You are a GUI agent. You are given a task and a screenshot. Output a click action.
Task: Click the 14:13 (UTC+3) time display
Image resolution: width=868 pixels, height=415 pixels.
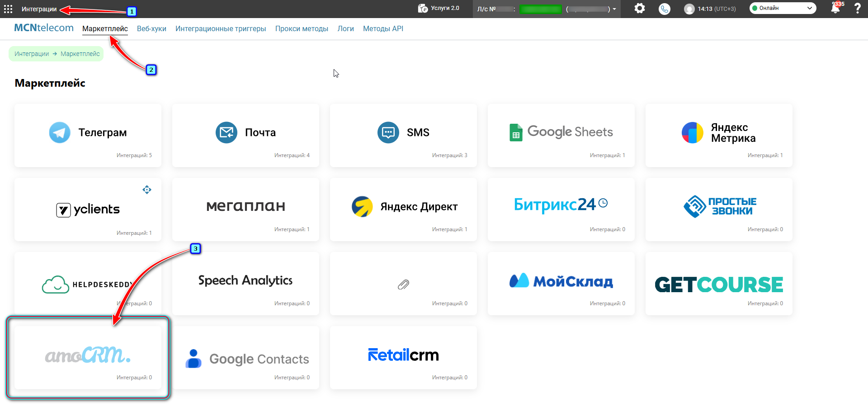tap(717, 9)
